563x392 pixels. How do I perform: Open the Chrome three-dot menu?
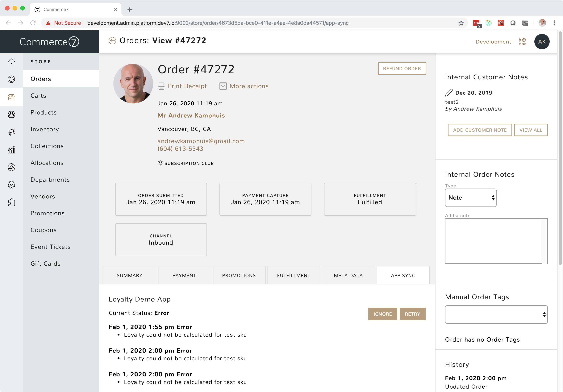point(554,23)
